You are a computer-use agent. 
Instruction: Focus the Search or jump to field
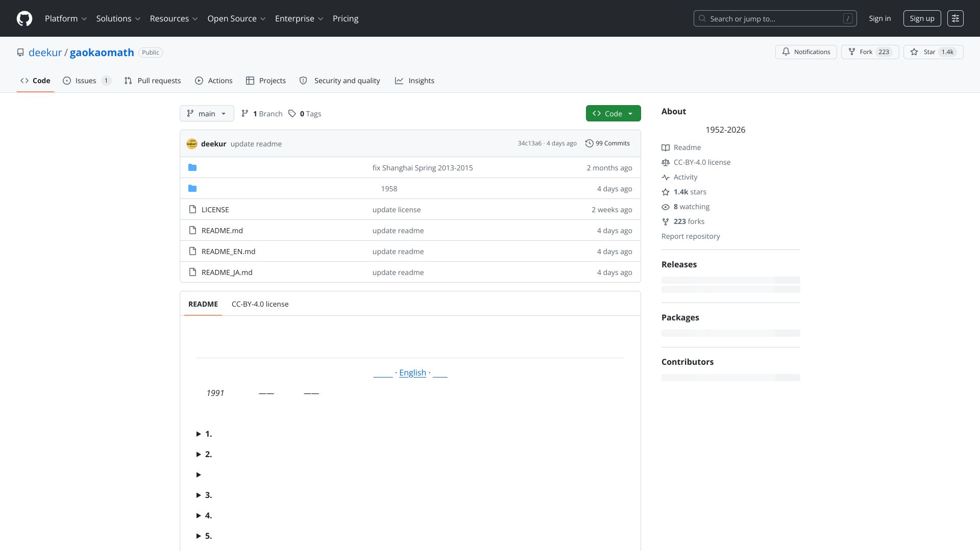tap(775, 18)
